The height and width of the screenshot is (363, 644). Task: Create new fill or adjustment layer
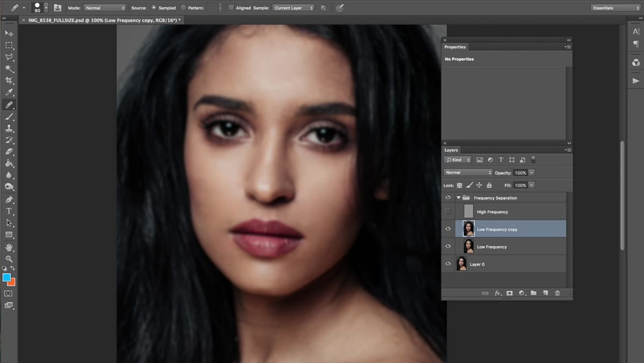tap(522, 293)
